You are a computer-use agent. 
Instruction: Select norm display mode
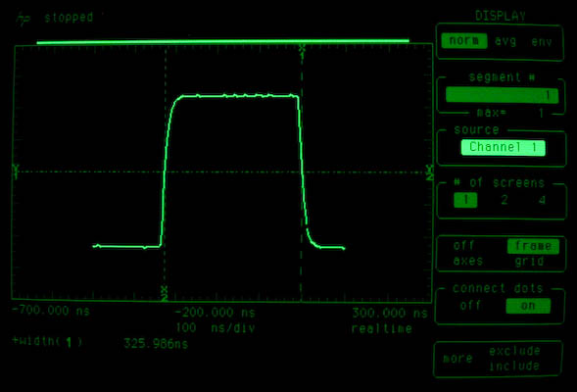(x=464, y=40)
